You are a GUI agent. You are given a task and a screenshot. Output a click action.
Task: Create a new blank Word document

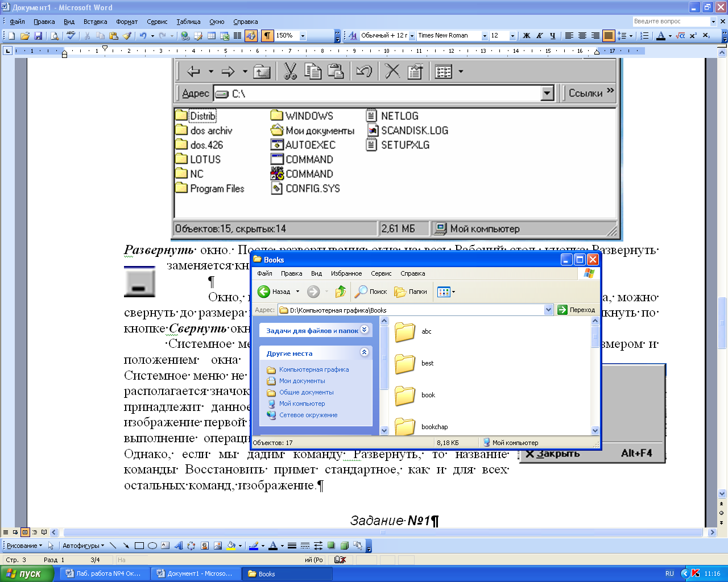[x=11, y=36]
